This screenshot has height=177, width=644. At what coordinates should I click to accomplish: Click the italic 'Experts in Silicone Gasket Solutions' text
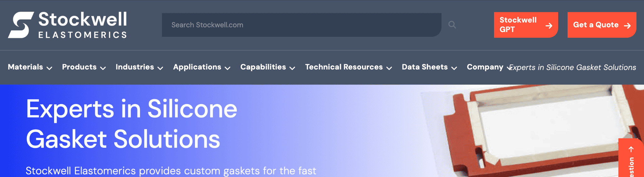tap(573, 67)
